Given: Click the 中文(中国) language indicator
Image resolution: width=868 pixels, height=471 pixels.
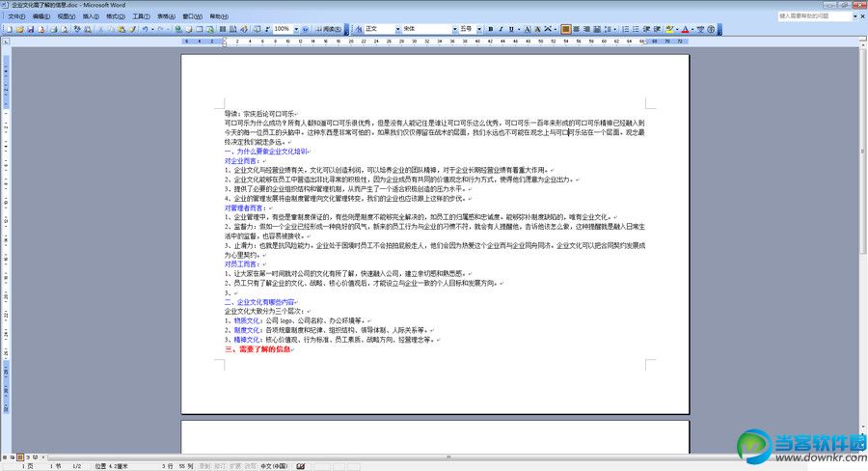Looking at the screenshot, I should coord(274,466).
